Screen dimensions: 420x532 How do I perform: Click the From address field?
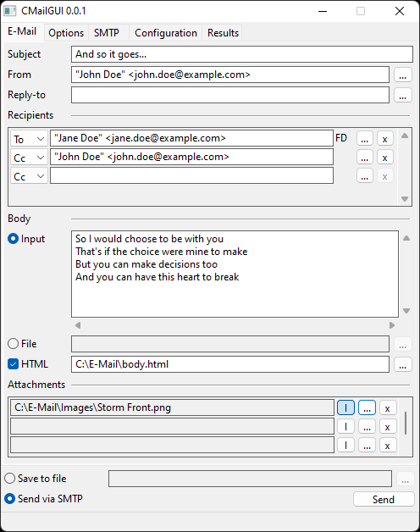coord(230,75)
